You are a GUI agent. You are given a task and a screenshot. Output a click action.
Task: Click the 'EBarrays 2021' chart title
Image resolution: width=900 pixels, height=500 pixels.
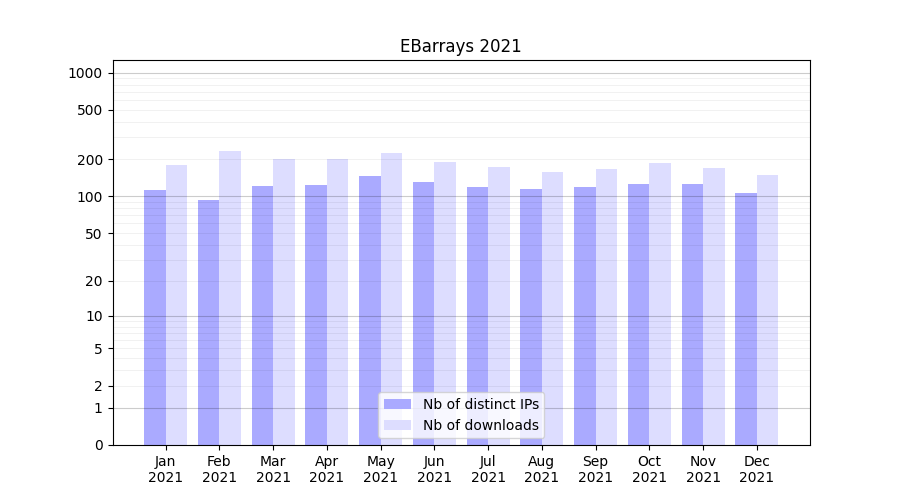(460, 46)
